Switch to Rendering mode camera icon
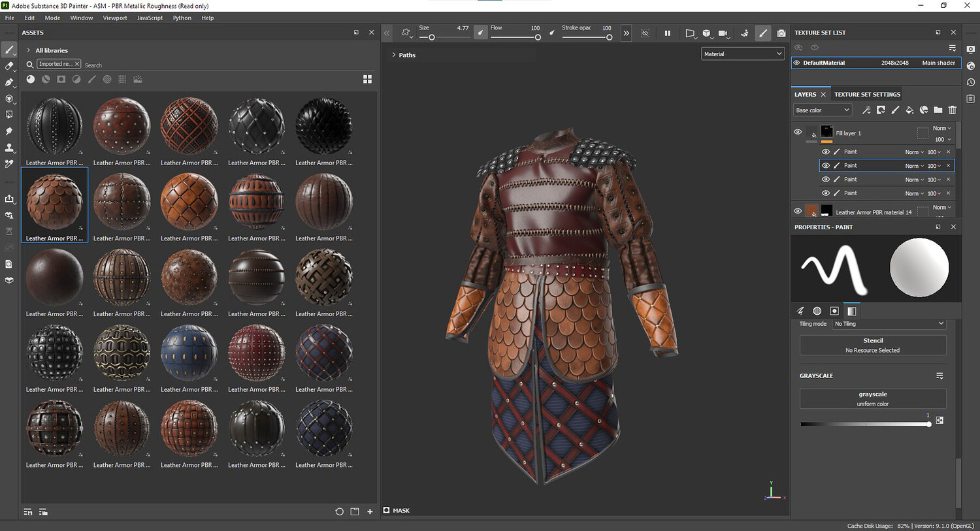This screenshot has width=980, height=531. coord(781,33)
